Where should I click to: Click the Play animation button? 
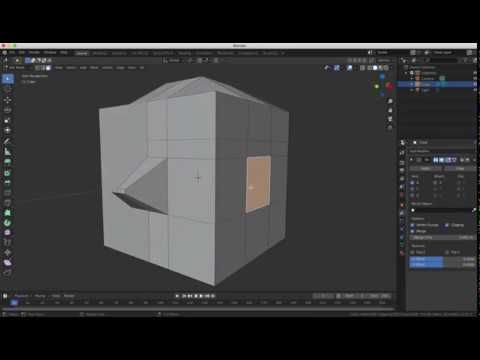pos(201,296)
